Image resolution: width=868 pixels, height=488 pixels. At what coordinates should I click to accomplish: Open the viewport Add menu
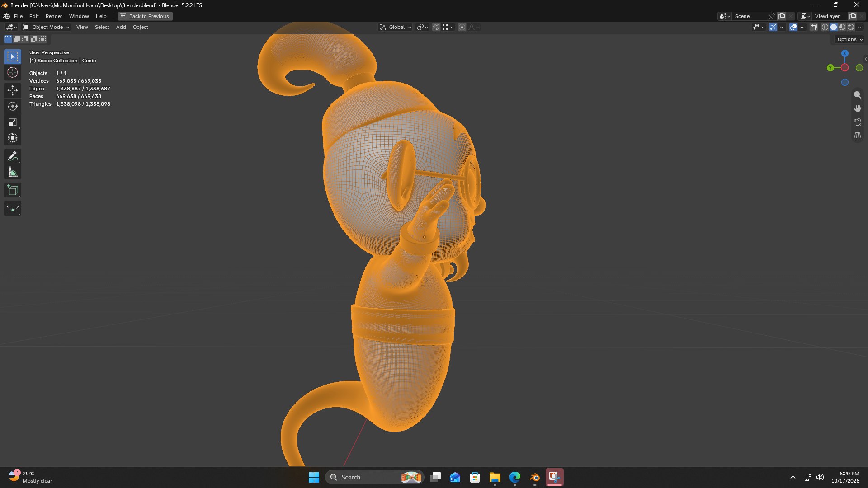pyautogui.click(x=121, y=27)
